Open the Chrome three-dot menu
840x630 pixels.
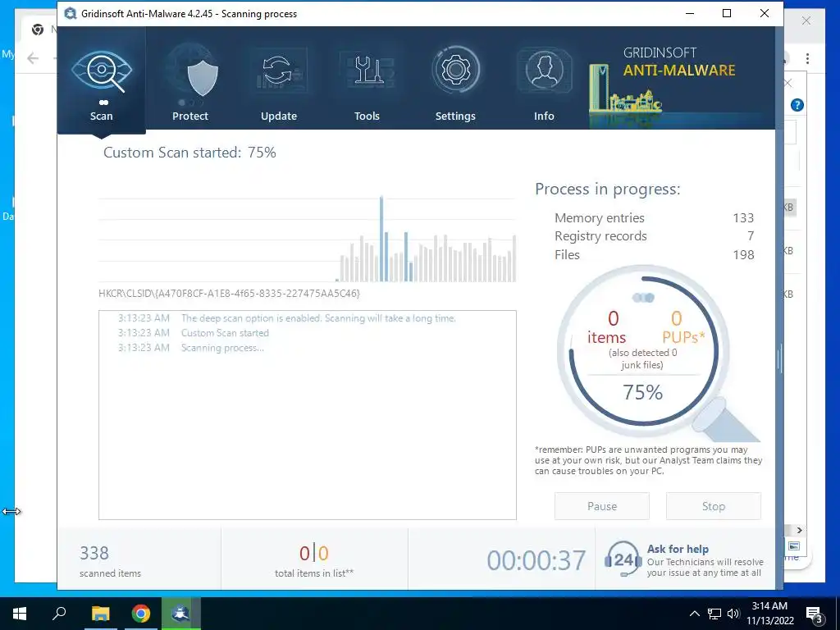coord(807,58)
